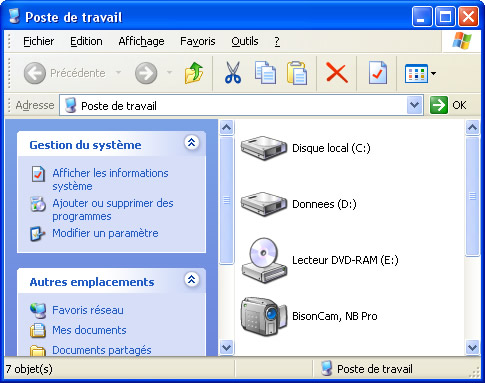Click the title bar Poste de travail icon
The image size is (485, 383).
point(14,16)
